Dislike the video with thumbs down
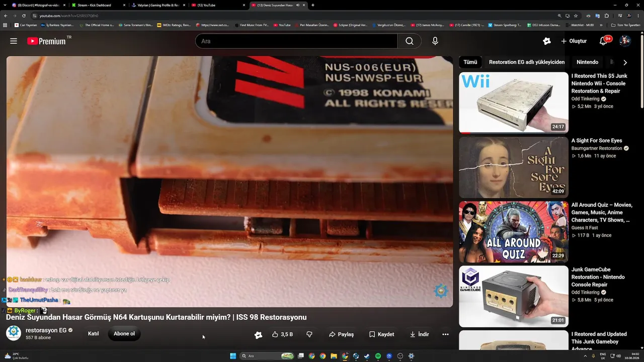The height and width of the screenshot is (362, 644). pyautogui.click(x=309, y=334)
